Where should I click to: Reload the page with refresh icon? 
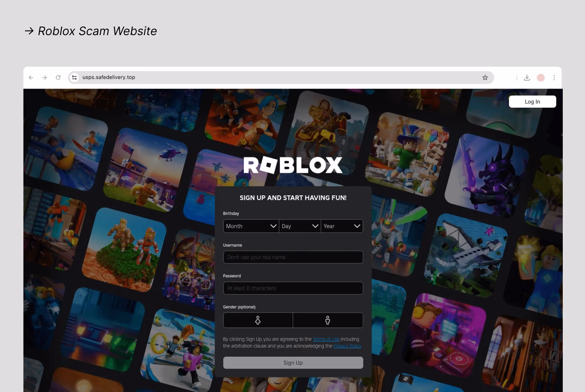[58, 78]
